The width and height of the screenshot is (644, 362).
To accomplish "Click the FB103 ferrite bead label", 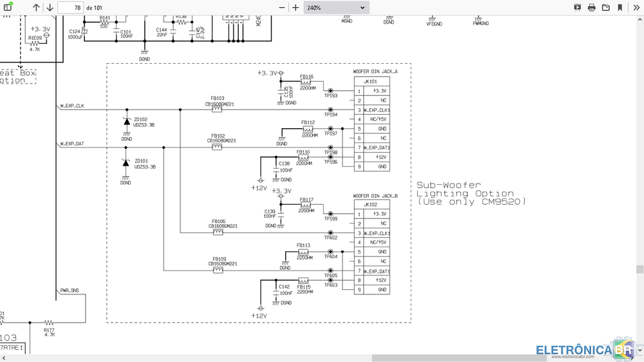I will [218, 99].
